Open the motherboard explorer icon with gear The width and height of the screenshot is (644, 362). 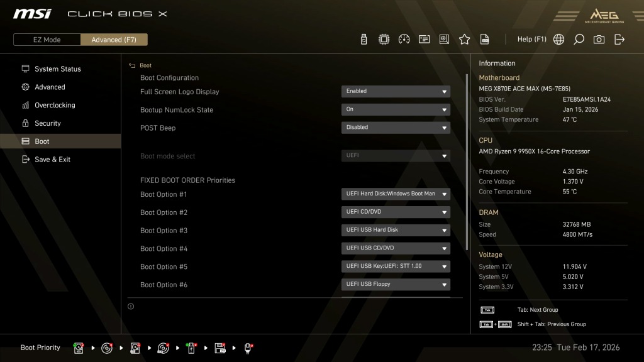click(444, 40)
